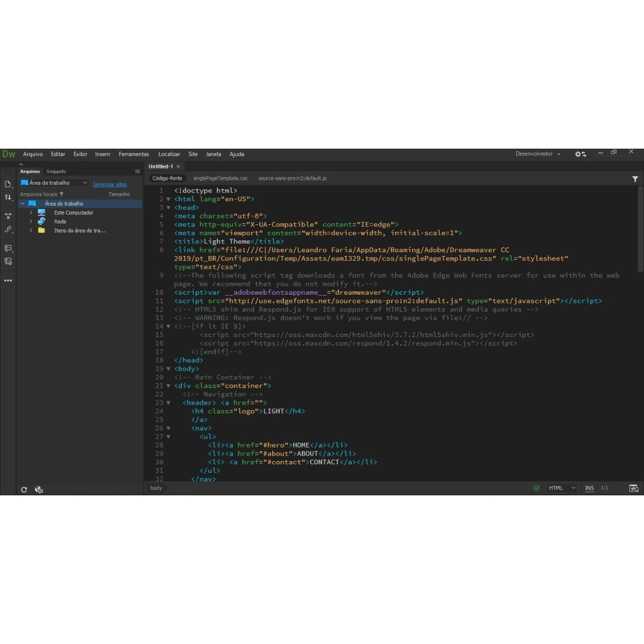Open Real-time Preview from the status bar icon
The image size is (644, 644).
pyautogui.click(x=634, y=488)
